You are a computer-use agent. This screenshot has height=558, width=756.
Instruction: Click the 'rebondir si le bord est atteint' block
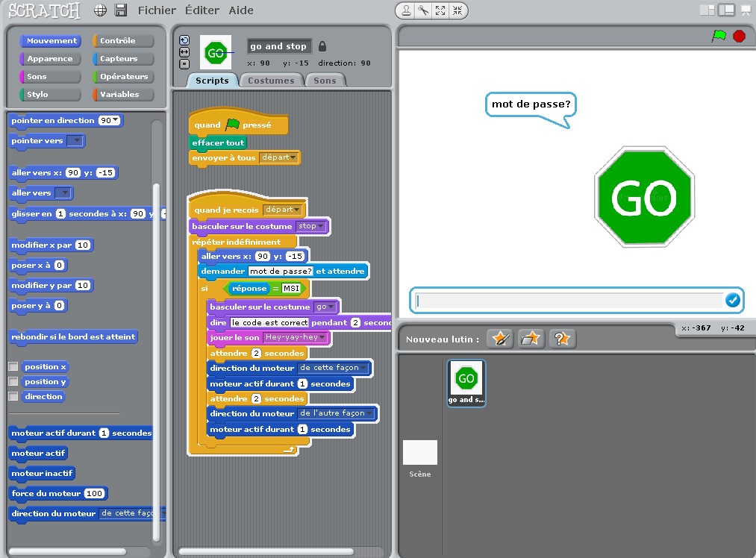tap(73, 337)
